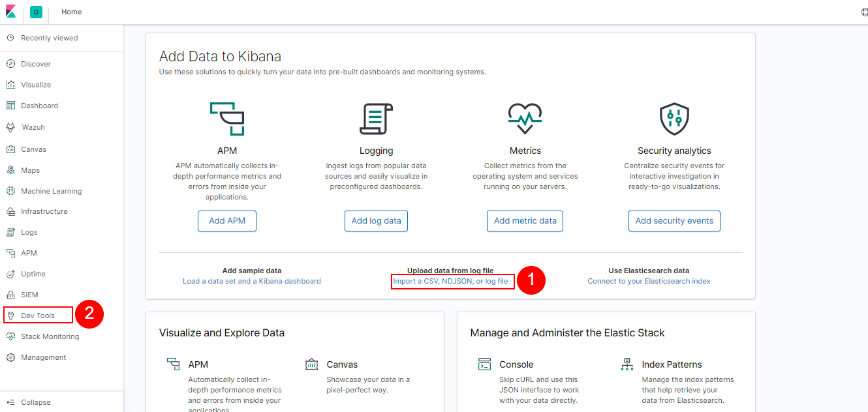The height and width of the screenshot is (412, 868).
Task: Select the Machine Learning icon
Action: click(50, 190)
